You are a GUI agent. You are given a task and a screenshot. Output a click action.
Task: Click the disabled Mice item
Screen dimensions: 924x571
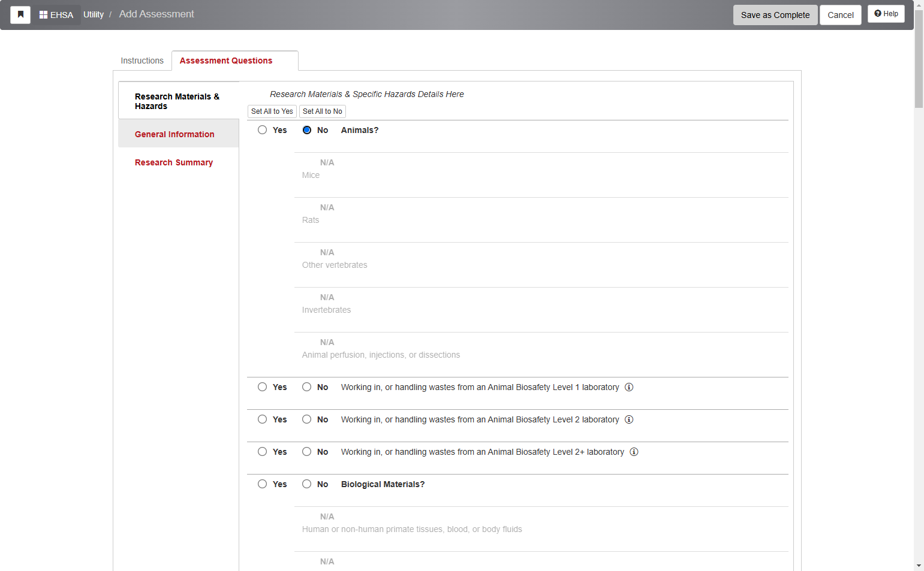311,175
